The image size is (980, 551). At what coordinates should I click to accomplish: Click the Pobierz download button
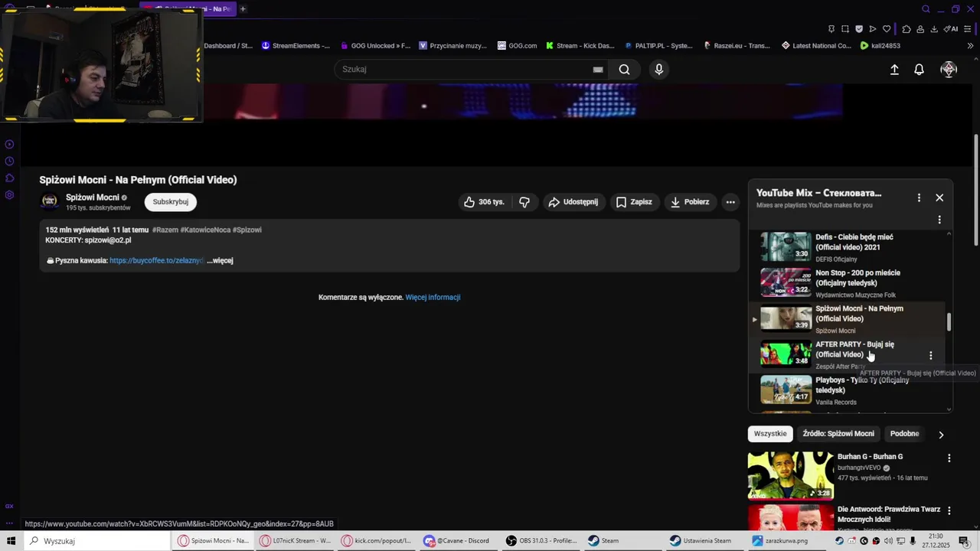click(x=690, y=202)
